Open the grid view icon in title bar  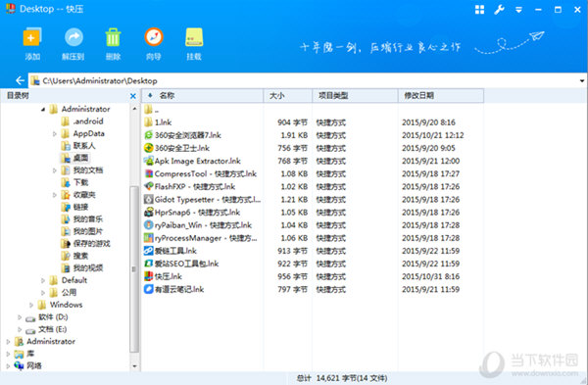pyautogui.click(x=479, y=10)
